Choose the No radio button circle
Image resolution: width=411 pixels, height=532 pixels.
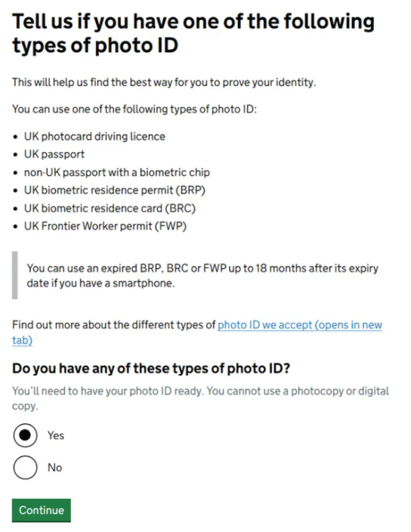click(x=26, y=468)
